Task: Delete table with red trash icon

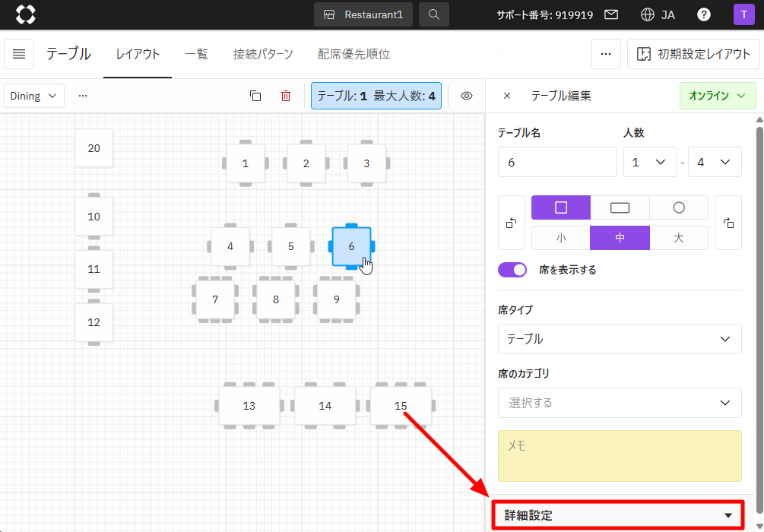Action: (x=286, y=96)
